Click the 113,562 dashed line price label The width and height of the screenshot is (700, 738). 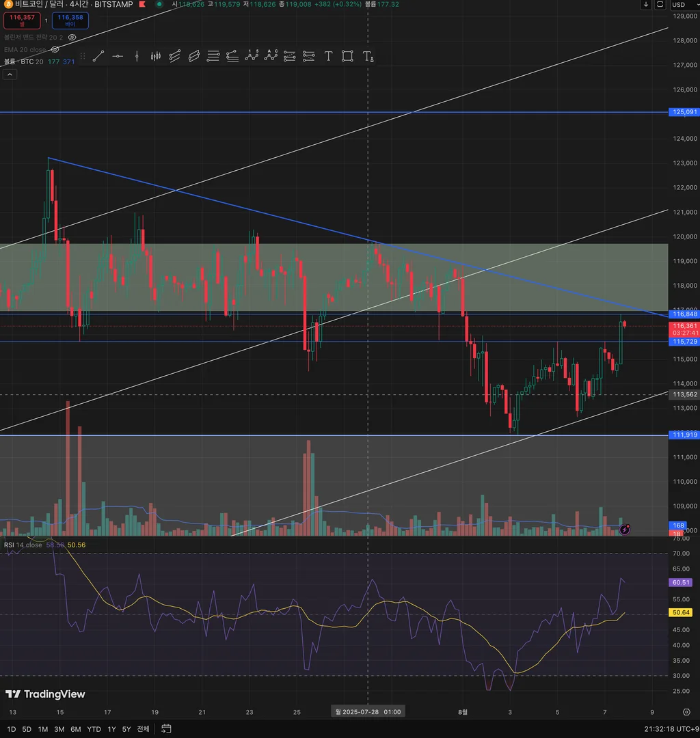coord(684,395)
